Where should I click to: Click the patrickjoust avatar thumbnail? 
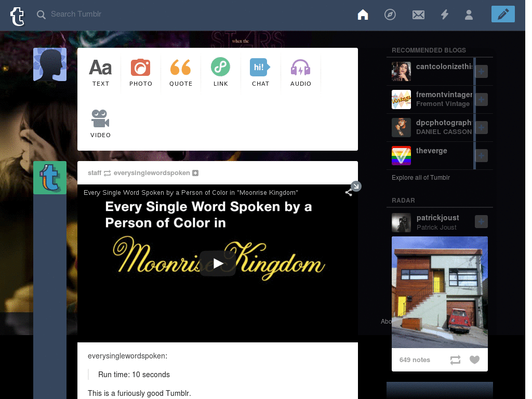coord(401,222)
